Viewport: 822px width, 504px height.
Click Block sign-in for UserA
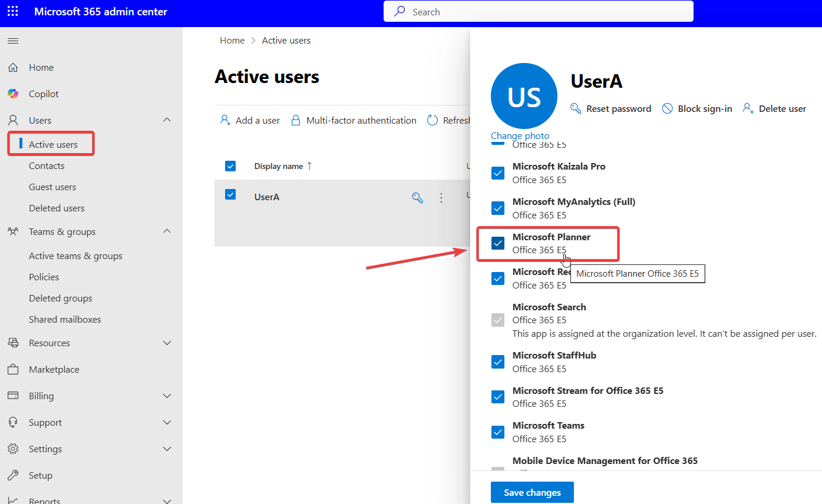click(697, 109)
